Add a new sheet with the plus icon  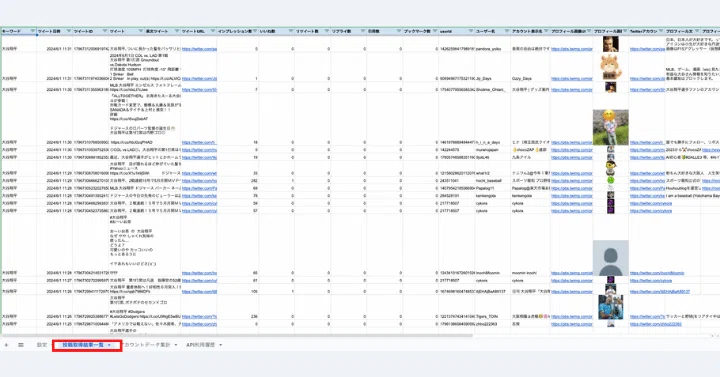tap(6, 345)
